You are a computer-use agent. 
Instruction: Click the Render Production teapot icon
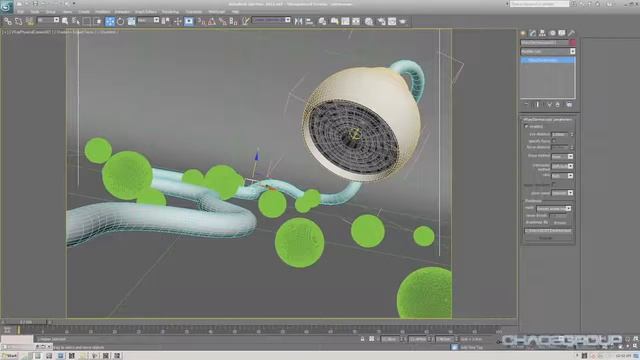(x=403, y=21)
